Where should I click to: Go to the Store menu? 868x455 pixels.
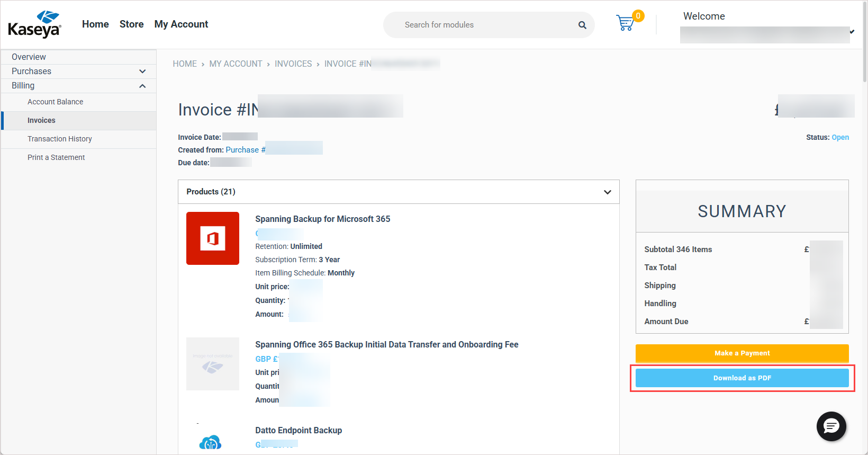point(131,24)
